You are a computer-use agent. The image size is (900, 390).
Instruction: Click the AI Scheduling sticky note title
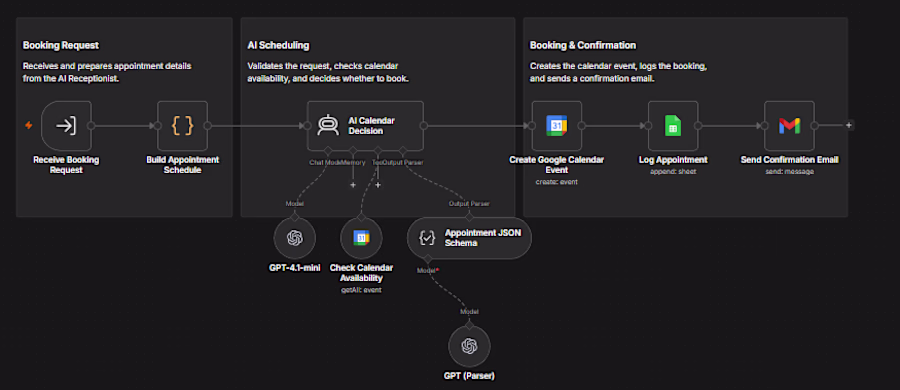(278, 45)
